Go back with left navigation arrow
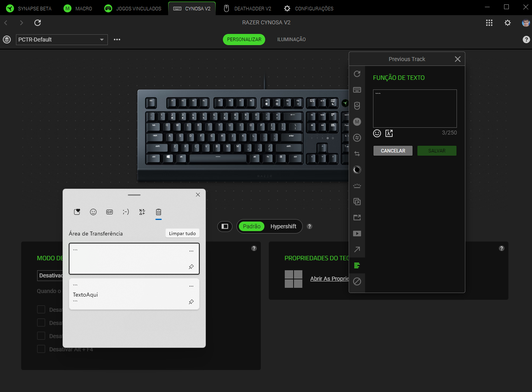The width and height of the screenshot is (532, 392). pyautogui.click(x=6, y=23)
